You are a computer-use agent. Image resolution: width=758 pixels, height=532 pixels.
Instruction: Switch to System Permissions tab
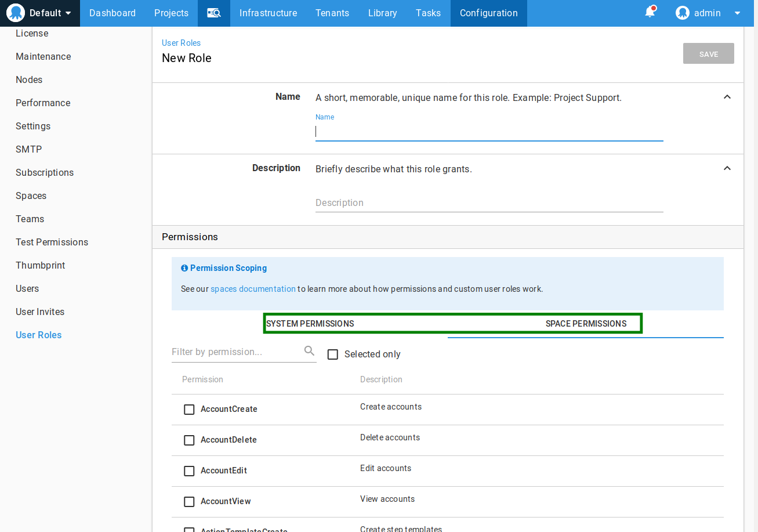(x=310, y=324)
